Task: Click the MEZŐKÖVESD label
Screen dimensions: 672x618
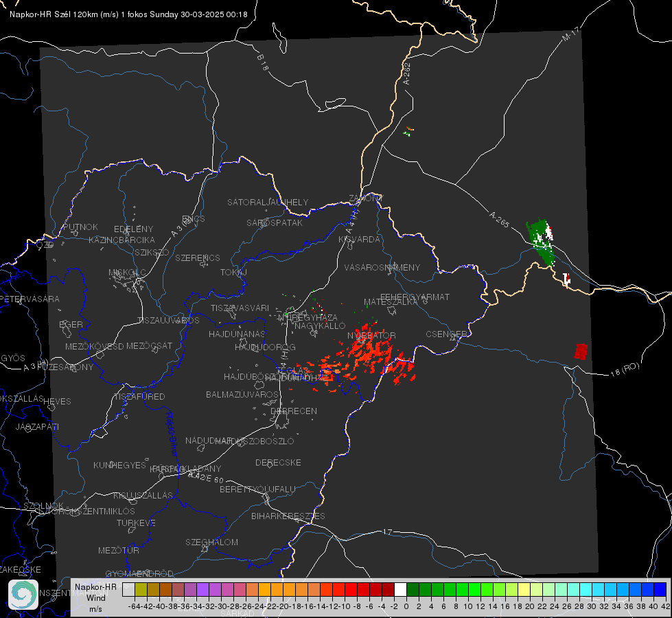Action: click(x=95, y=346)
